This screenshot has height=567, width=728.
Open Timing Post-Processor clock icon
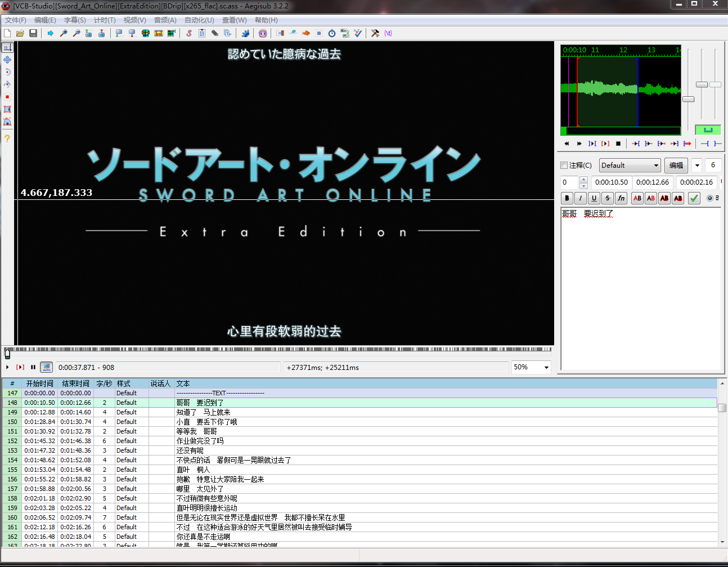point(332,33)
